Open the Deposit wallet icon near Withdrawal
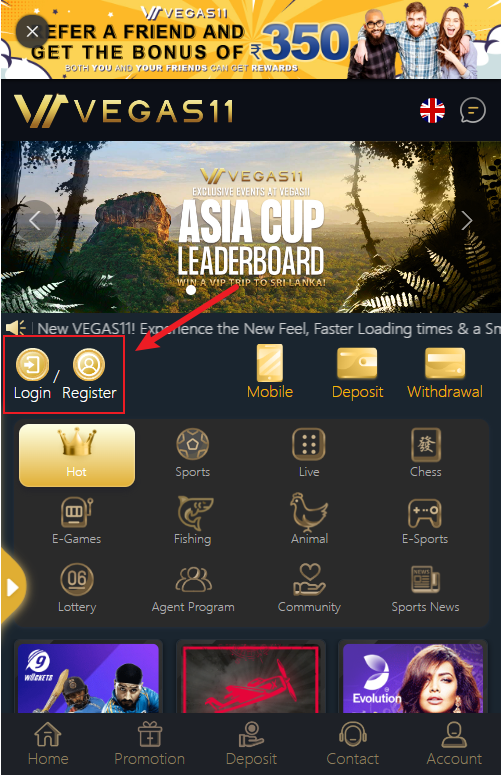This screenshot has height=775, width=501. [x=357, y=363]
